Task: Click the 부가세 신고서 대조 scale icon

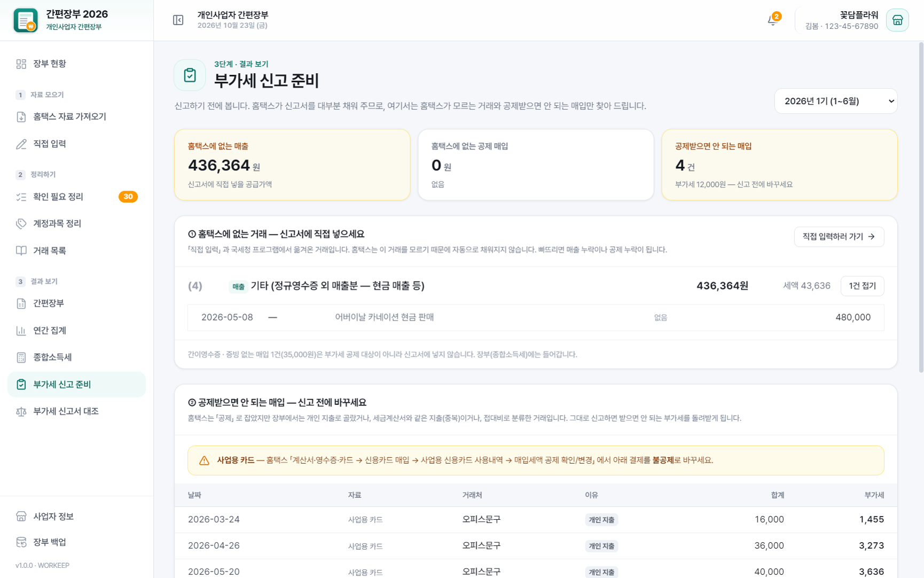Action: 21,411
